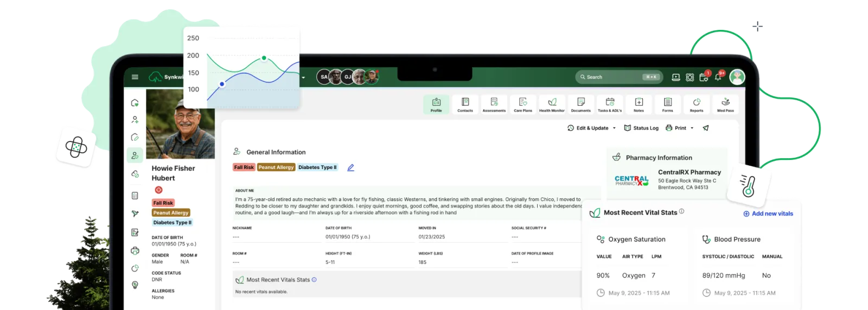Open the video tutorial laptop icon
This screenshot has height=310, width=868.
676,77
